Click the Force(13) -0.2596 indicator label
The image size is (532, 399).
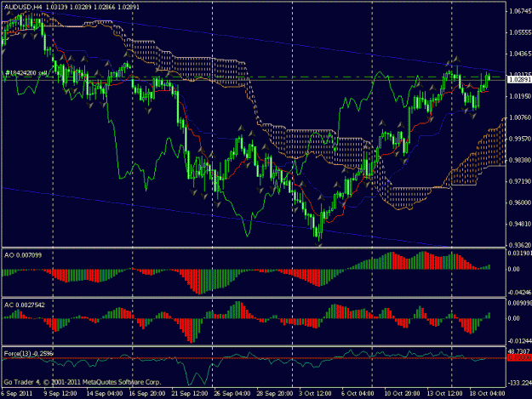pyautogui.click(x=28, y=354)
